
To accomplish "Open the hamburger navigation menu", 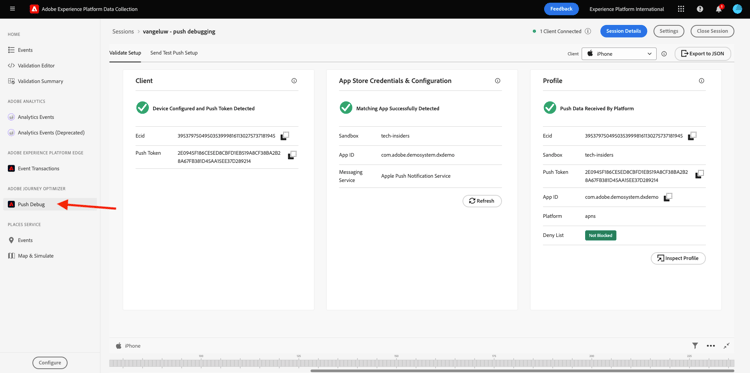I will point(12,9).
